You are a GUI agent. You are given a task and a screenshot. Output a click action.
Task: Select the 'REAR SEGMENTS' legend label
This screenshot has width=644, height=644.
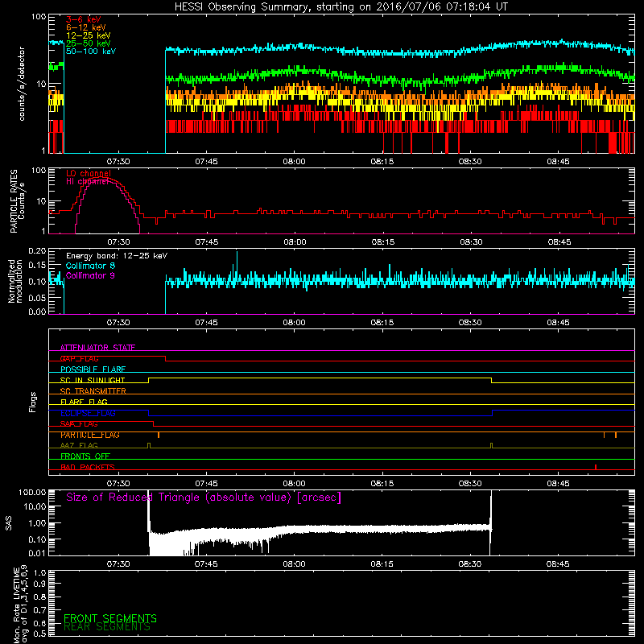[x=107, y=627]
